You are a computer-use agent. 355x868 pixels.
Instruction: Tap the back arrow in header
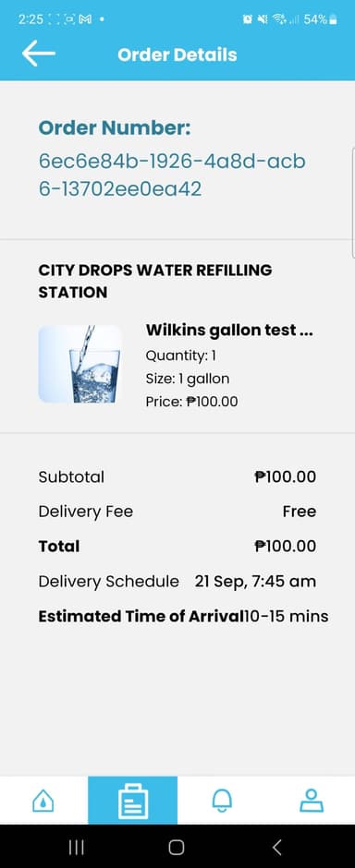(x=38, y=54)
